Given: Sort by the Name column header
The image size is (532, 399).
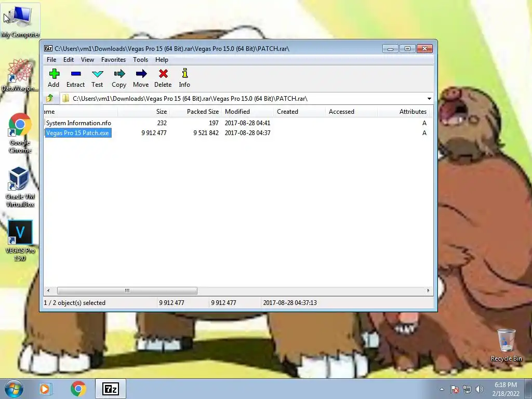Looking at the screenshot, I should 81,112.
